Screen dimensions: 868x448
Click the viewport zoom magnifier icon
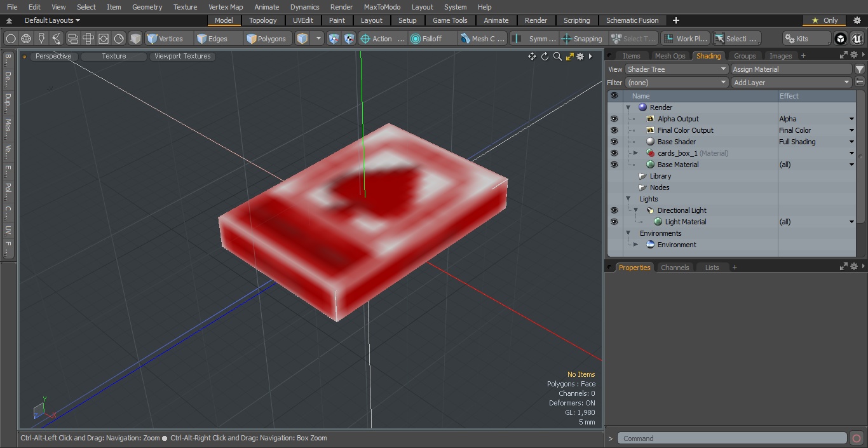[x=557, y=57]
